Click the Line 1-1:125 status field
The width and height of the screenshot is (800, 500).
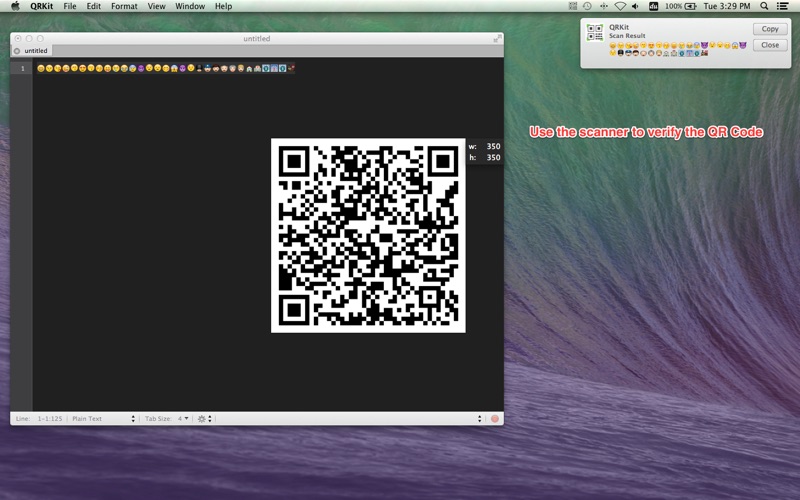point(39,418)
